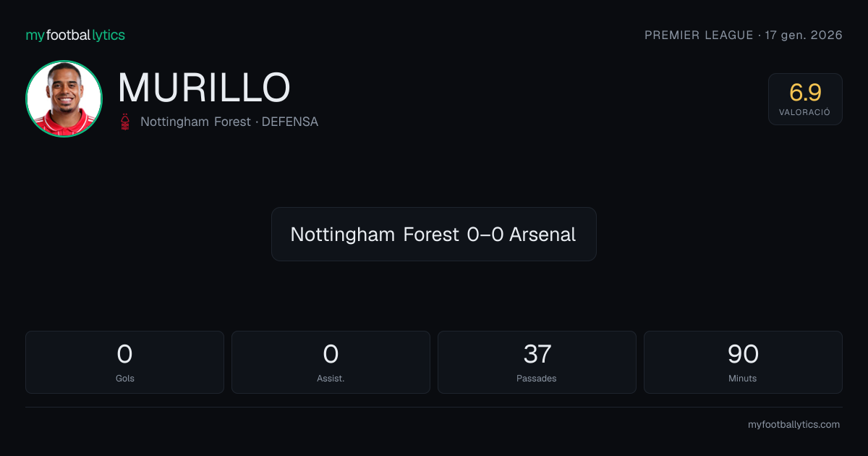Open Murillo's player portrait photo
Viewport: 868px width, 456px height.
click(64, 98)
